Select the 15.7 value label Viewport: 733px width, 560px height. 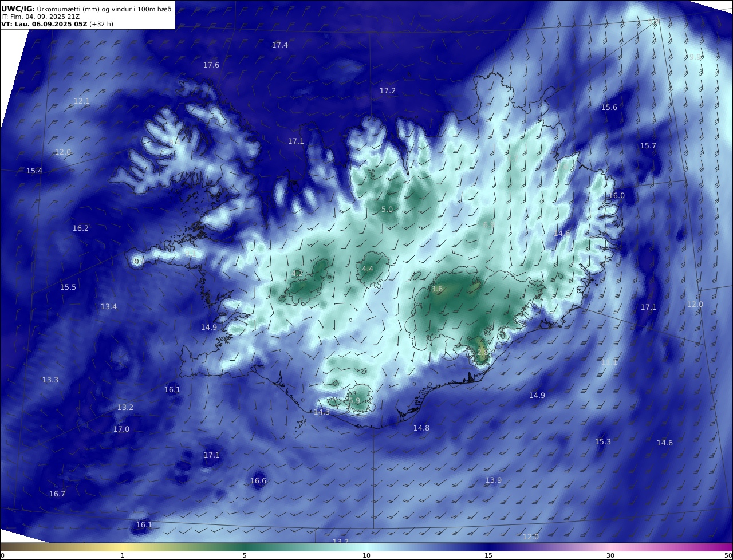(648, 146)
